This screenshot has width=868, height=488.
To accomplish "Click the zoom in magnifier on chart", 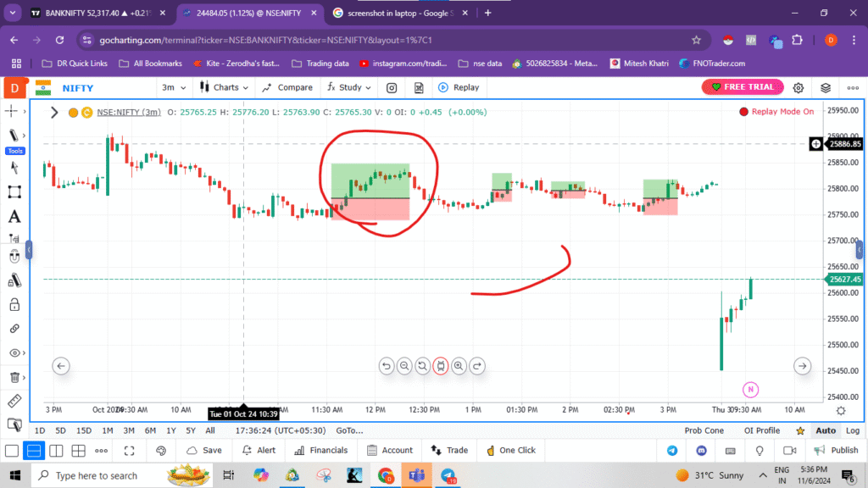I will (x=459, y=366).
